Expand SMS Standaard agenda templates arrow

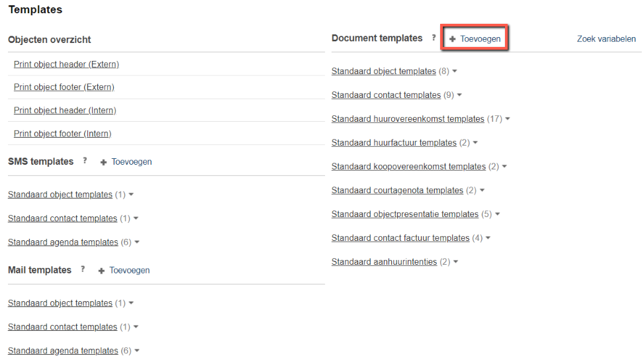tap(137, 242)
